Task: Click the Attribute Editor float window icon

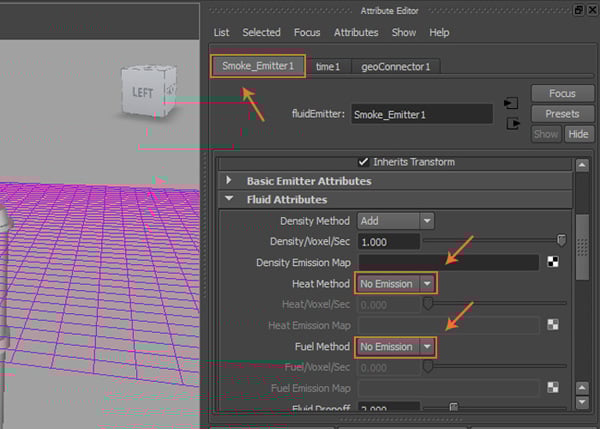Action: pyautogui.click(x=577, y=9)
